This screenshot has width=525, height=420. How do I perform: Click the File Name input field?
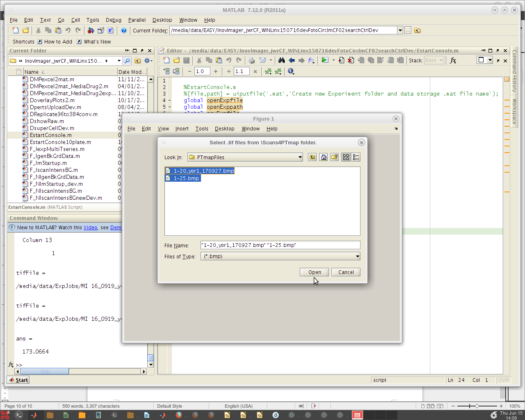click(x=280, y=245)
